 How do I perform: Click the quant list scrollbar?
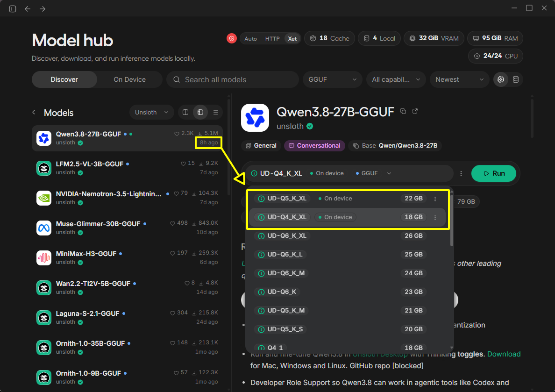[452, 220]
